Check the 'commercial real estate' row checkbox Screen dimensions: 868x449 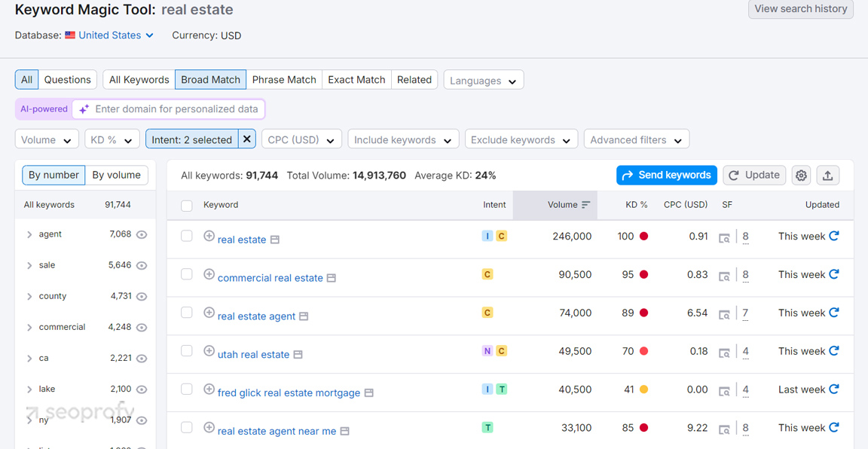tap(187, 274)
